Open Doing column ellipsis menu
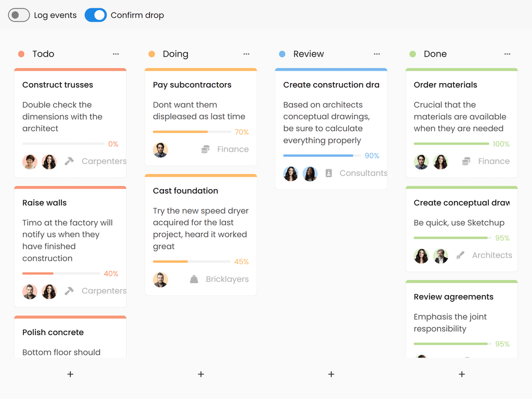Viewport: 532px width, 399px height. (246, 54)
